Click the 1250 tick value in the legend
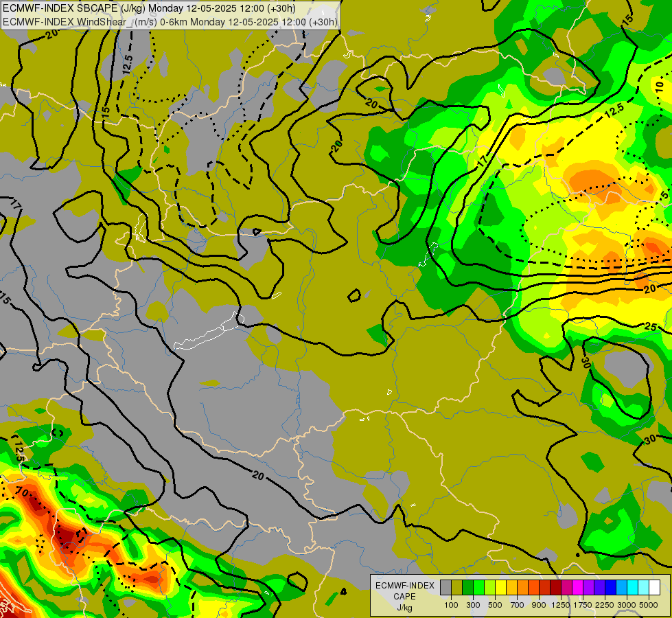672x618 pixels. (561, 605)
